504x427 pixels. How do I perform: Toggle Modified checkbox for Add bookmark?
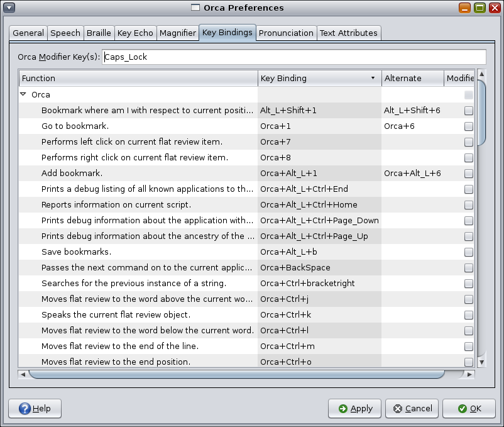pyautogui.click(x=469, y=174)
